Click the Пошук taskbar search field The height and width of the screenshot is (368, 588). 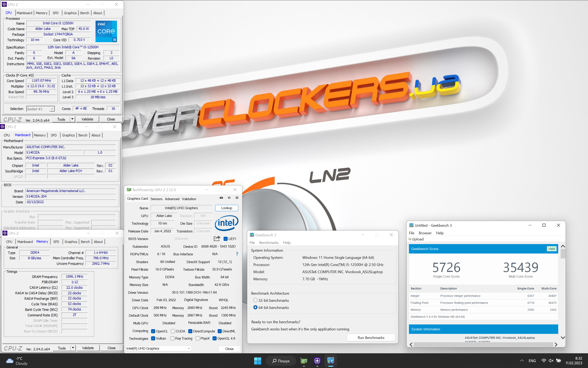281,361
